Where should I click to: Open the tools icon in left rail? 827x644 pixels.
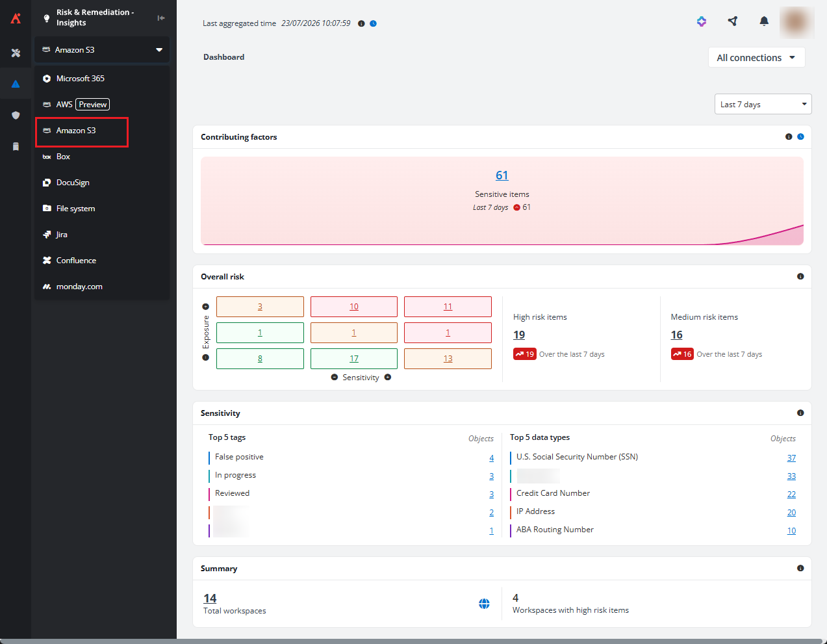point(16,53)
